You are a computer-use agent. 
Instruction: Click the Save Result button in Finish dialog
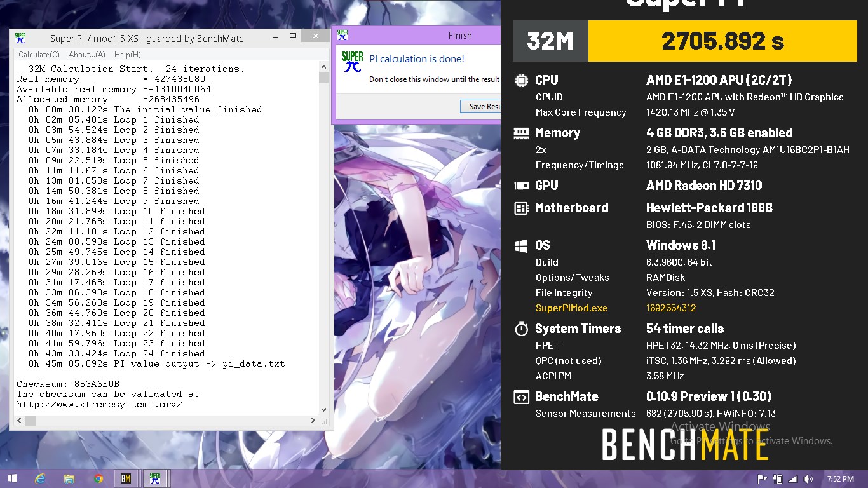coord(481,107)
